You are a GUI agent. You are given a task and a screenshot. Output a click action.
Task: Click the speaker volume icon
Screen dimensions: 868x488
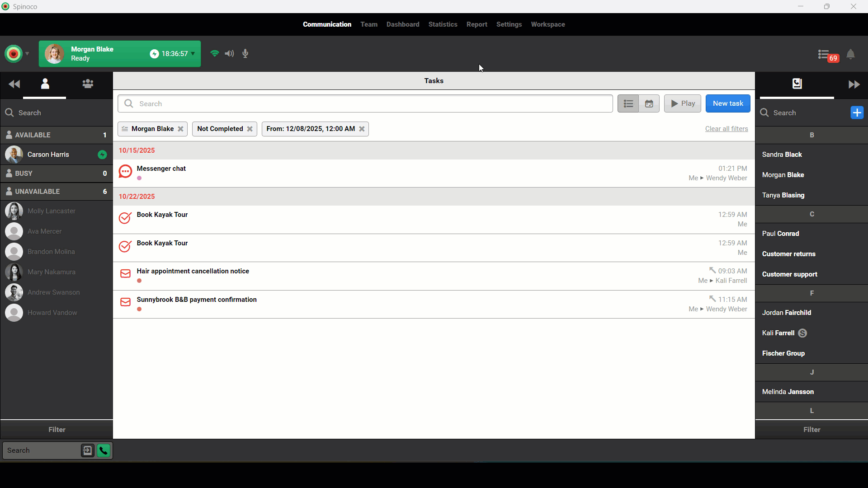coord(230,54)
